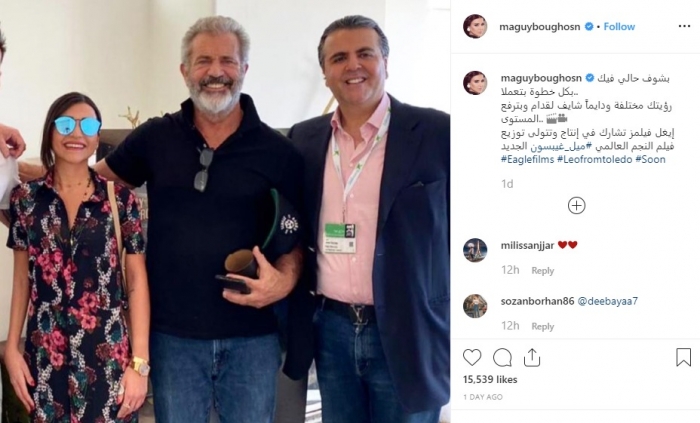The height and width of the screenshot is (423, 700).
Task: Save post with bookmark icon
Action: (683, 357)
